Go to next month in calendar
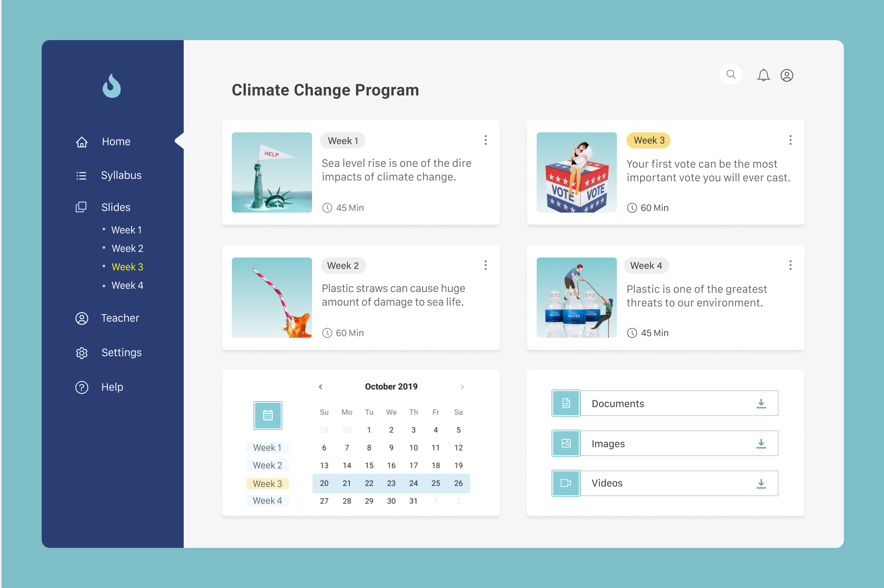This screenshot has height=588, width=884. tap(462, 387)
